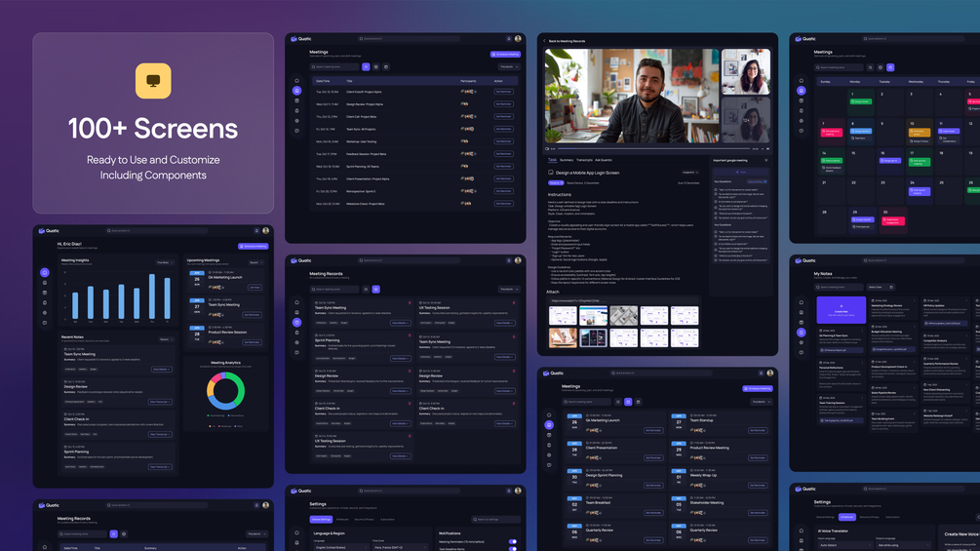
Task: Open Subscription tab in AI Voice Translator settings
Action: (x=892, y=517)
